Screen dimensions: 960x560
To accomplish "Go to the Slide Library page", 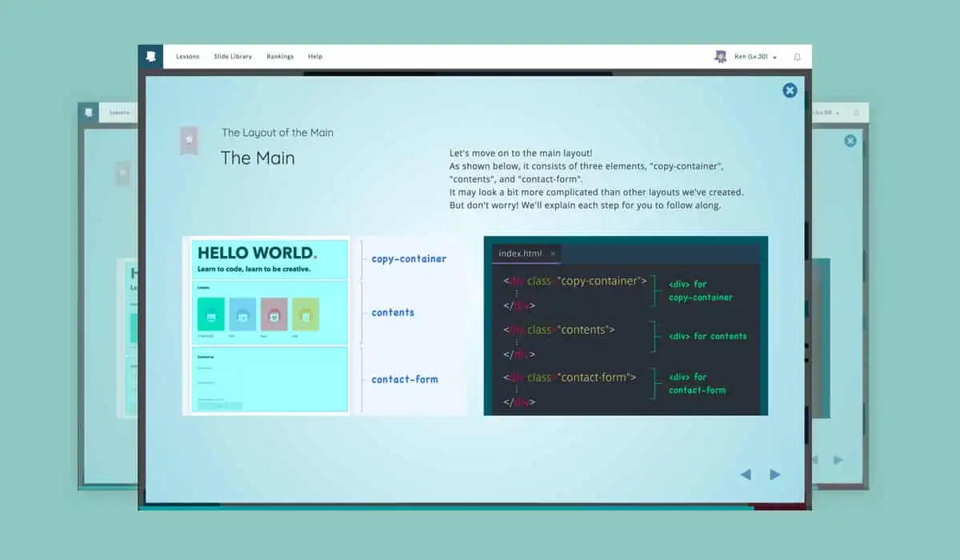I will 233,57.
